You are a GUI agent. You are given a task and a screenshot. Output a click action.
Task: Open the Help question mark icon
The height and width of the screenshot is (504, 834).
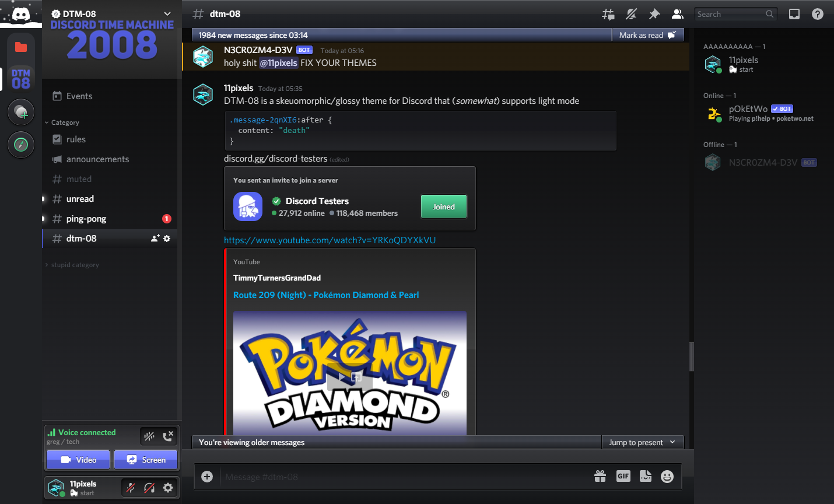[818, 14]
